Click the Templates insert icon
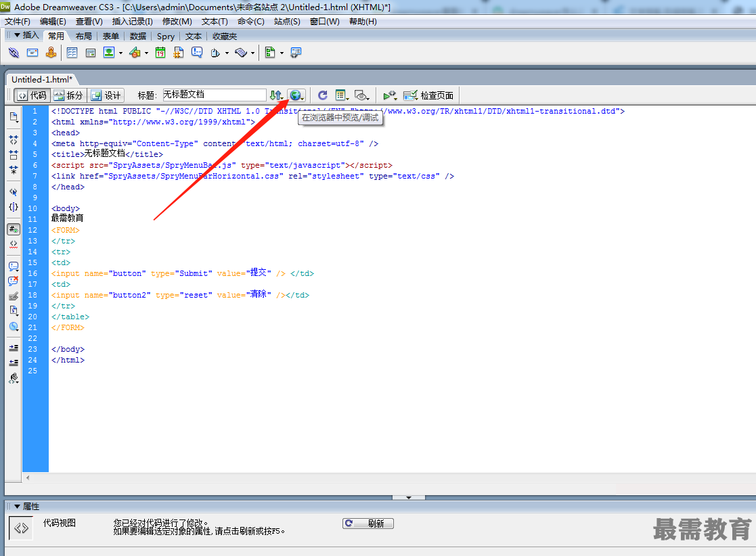Viewport: 756px width, 556px height. pos(271,53)
